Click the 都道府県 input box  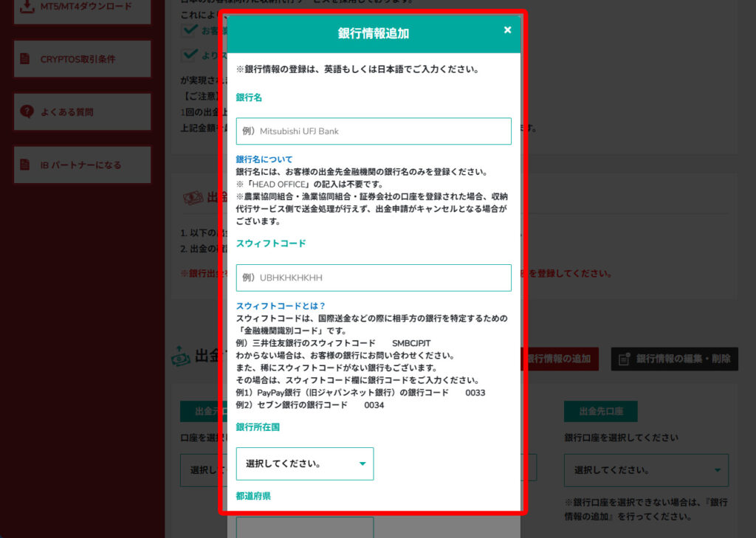click(305, 528)
